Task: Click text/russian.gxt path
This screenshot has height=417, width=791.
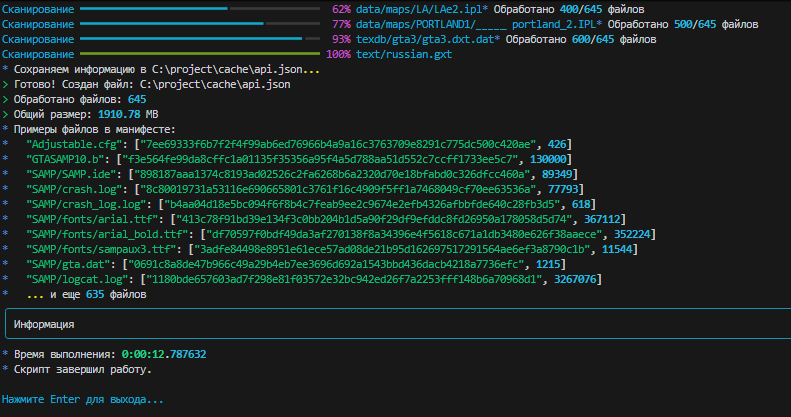Action: coord(404,54)
